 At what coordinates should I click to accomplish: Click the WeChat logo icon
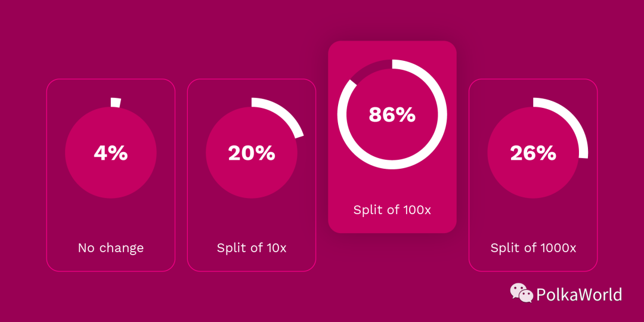(x=521, y=293)
